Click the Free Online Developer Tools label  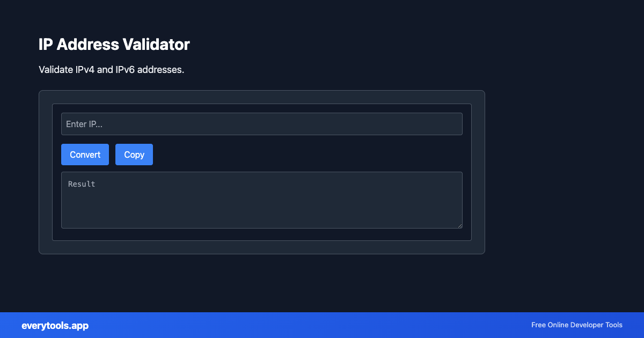coord(576,325)
